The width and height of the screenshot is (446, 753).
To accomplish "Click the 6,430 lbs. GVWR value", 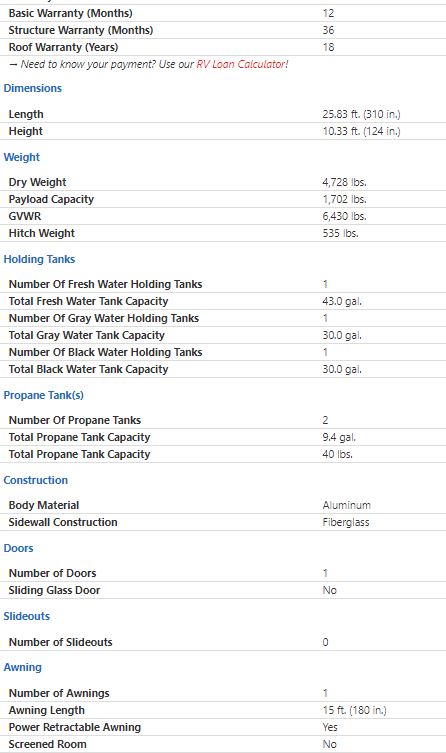I will coord(344,216).
